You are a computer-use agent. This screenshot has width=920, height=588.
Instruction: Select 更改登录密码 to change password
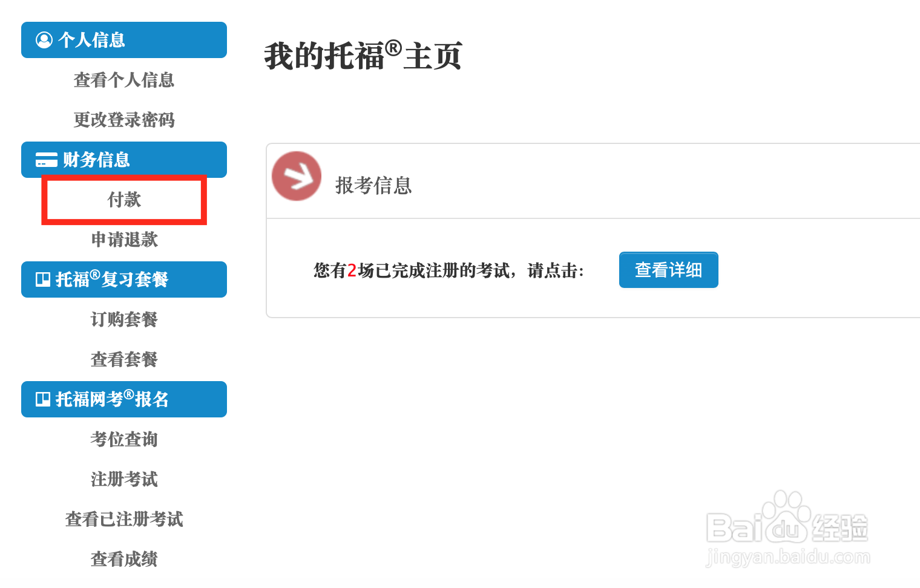pyautogui.click(x=123, y=120)
